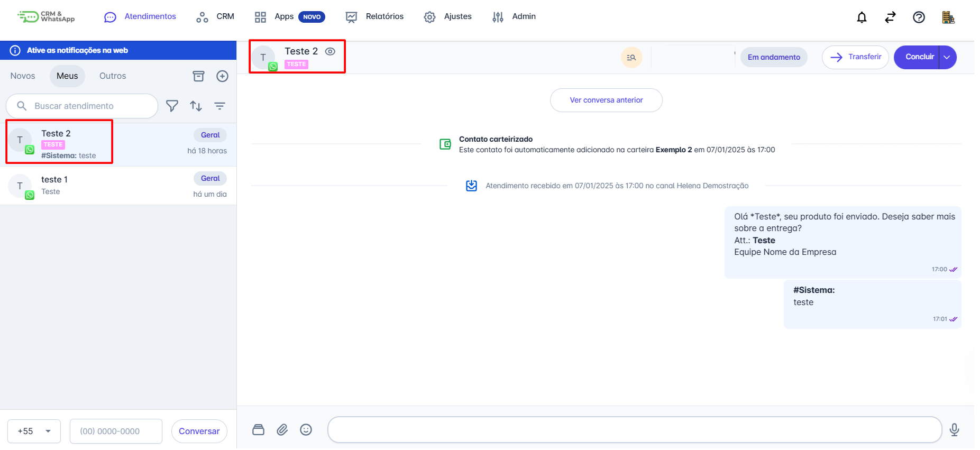Open the help question mark icon

coord(919,17)
